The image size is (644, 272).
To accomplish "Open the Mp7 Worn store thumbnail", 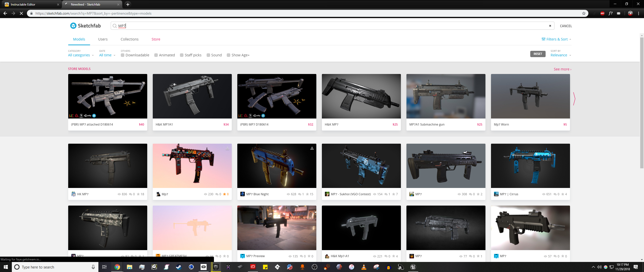I will pos(530,96).
